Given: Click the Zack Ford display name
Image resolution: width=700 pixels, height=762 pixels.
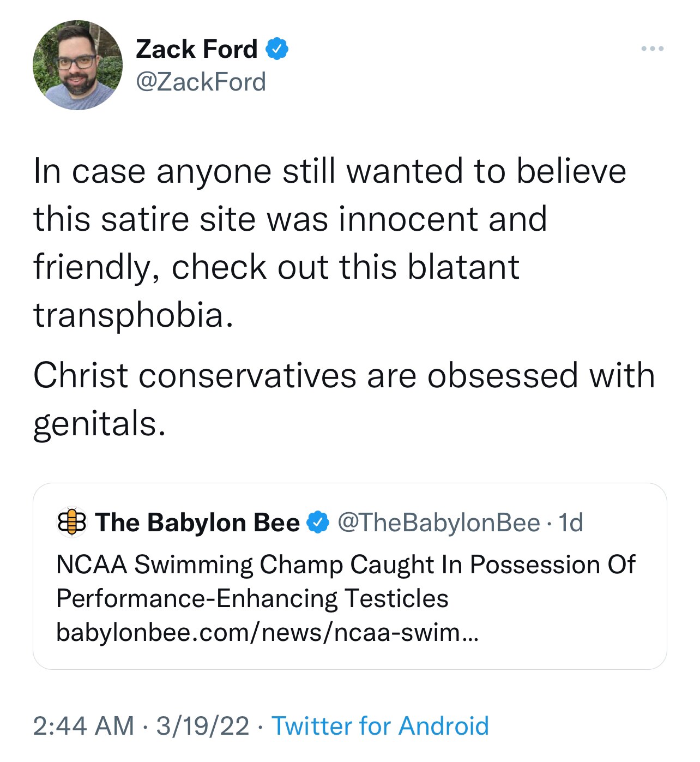Looking at the screenshot, I should coord(196,50).
